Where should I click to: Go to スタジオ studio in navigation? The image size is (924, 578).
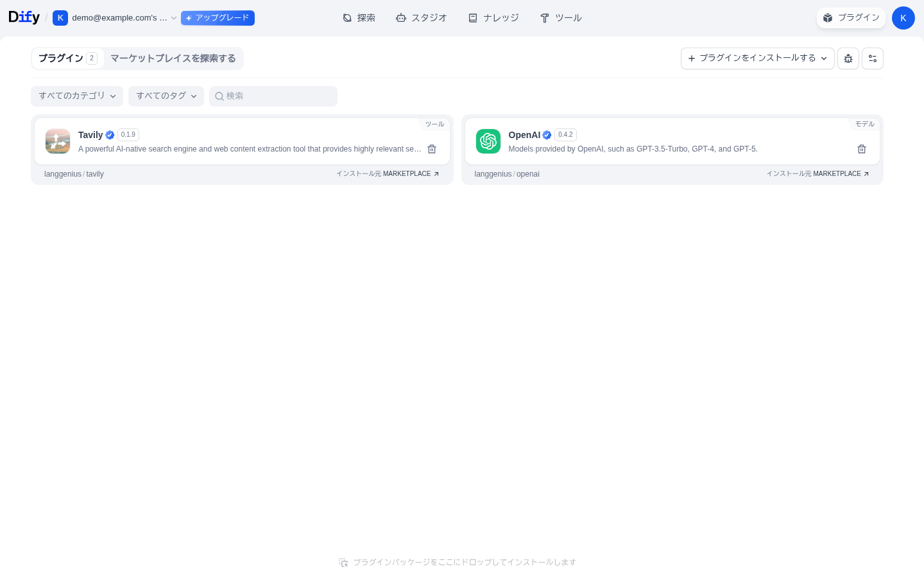tap(422, 18)
